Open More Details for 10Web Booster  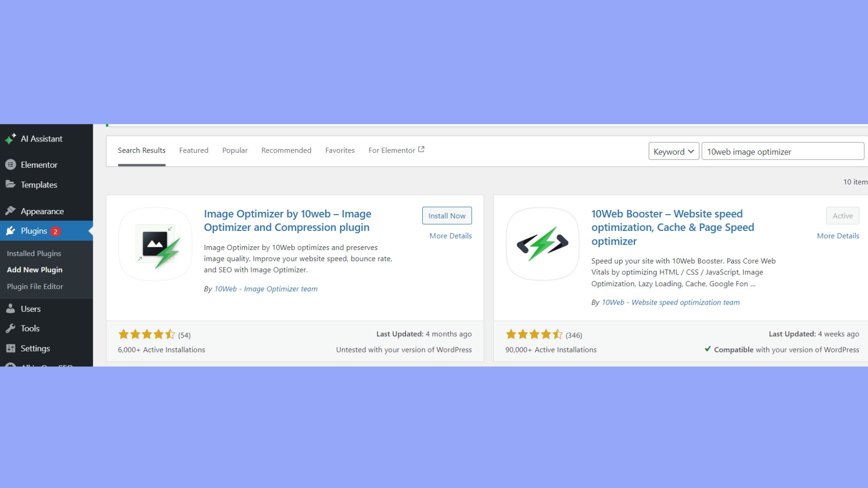838,235
